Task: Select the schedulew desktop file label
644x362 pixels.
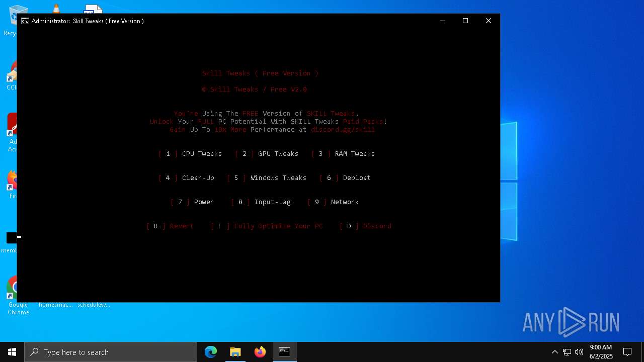Action: pos(94,305)
